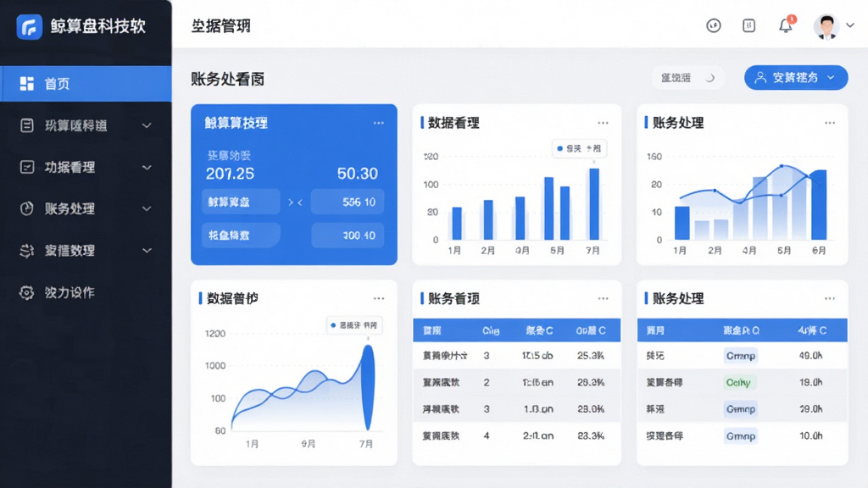868x488 pixels.
Task: Toggle the gray pill switch near heading
Action: pos(688,78)
